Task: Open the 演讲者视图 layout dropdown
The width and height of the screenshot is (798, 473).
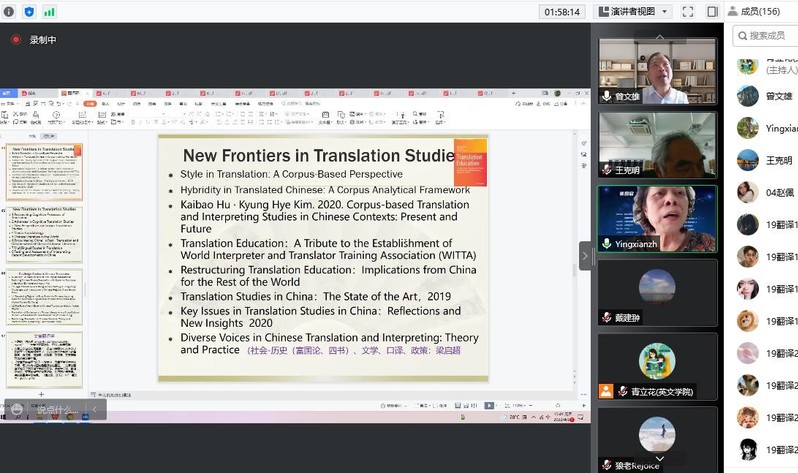Action: pos(633,11)
